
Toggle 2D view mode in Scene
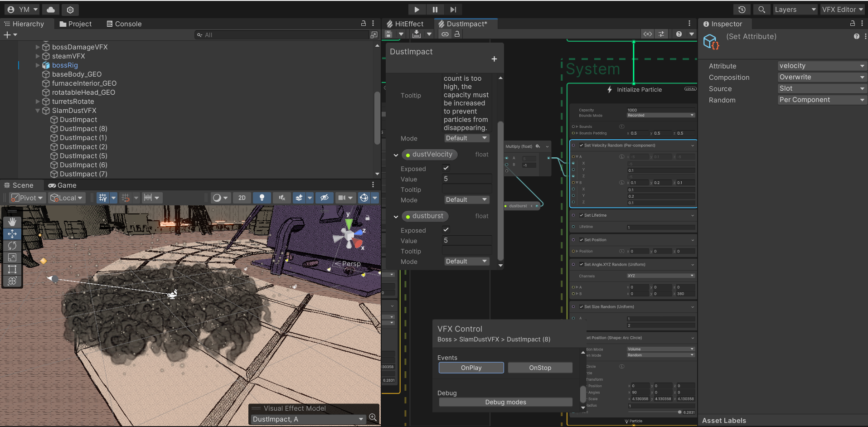(x=242, y=198)
